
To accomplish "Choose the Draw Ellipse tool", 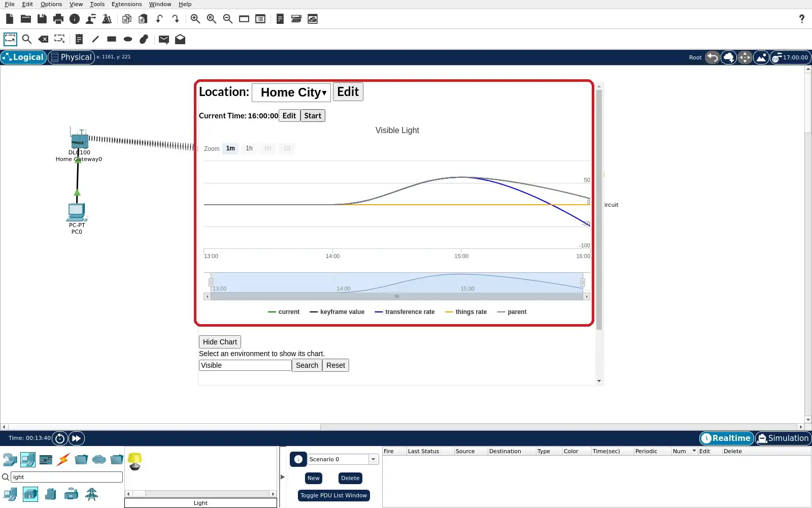I will 128,39.
